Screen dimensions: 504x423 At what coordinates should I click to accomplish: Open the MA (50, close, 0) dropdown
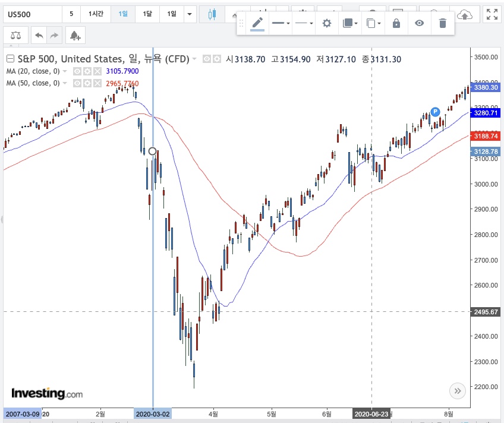(x=65, y=83)
